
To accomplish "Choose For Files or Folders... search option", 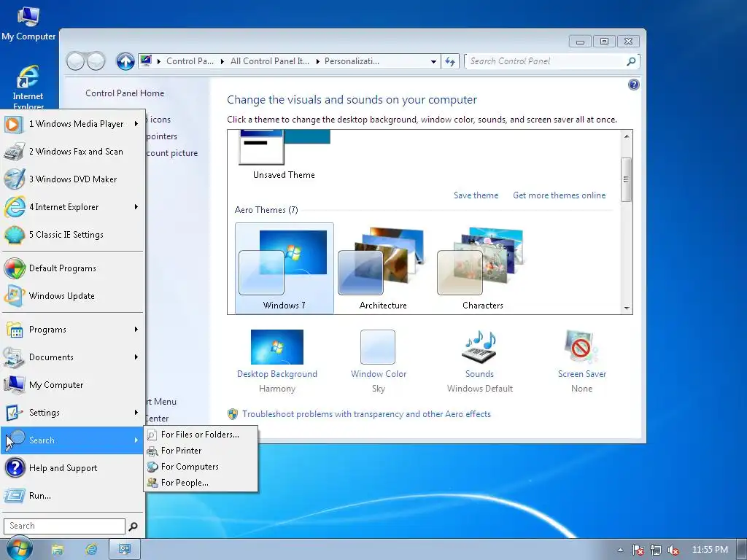I will tap(201, 435).
